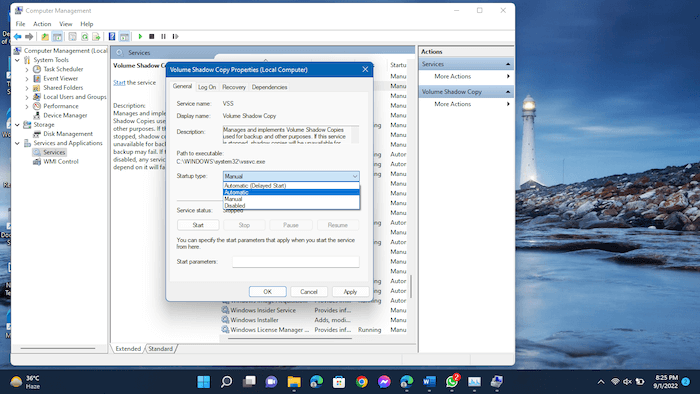
Task: Switch to the Dependencies tab
Action: [x=270, y=87]
